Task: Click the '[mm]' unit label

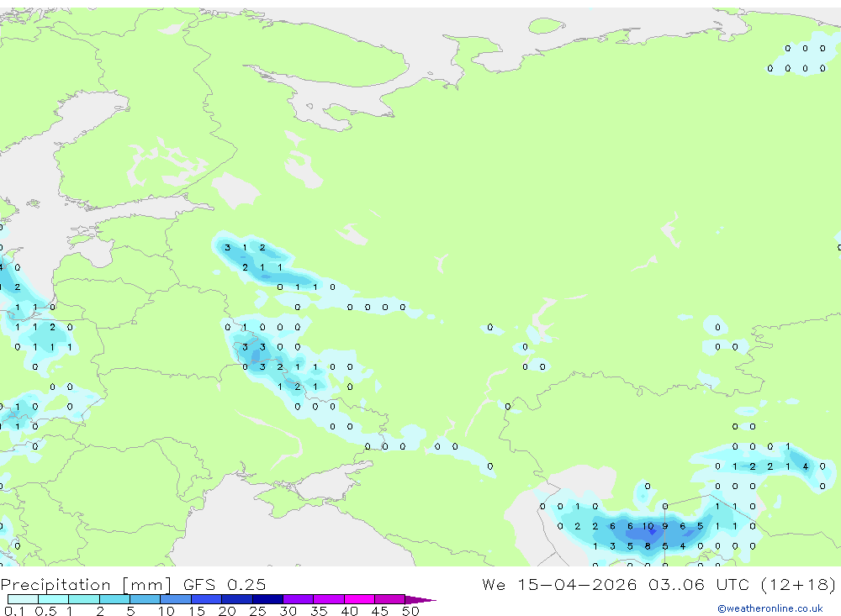Action: pyautogui.click(x=146, y=585)
